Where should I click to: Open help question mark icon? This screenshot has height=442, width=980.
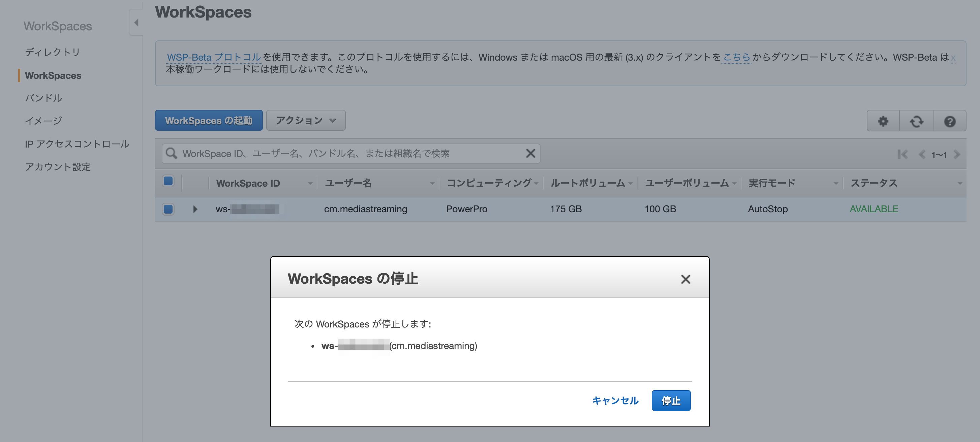tap(950, 121)
